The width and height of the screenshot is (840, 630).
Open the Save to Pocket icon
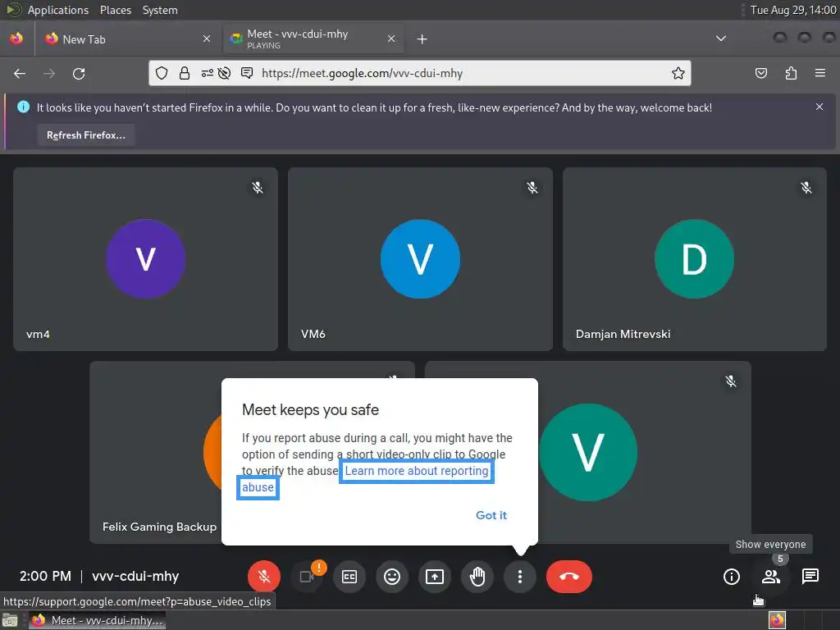pos(761,73)
